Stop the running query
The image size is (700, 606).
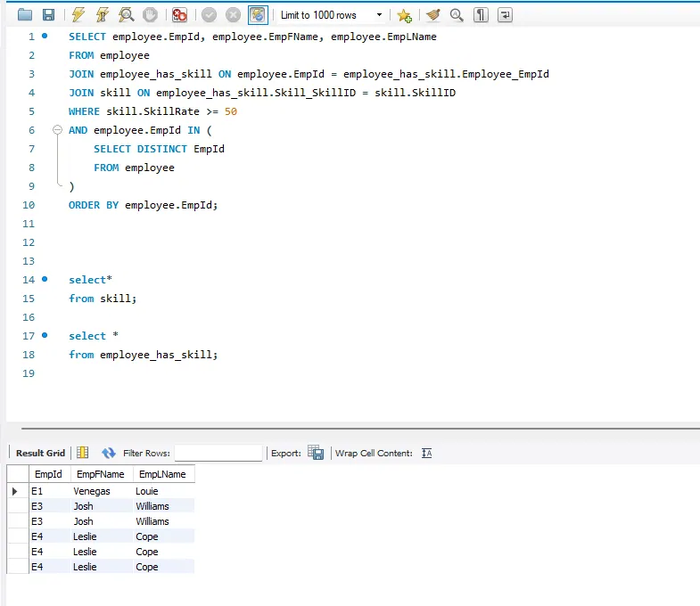tap(150, 15)
